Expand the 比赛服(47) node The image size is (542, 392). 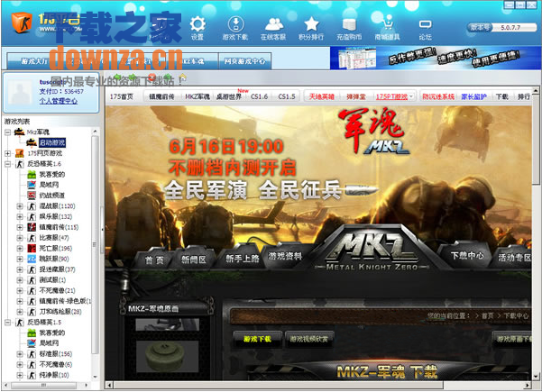20,238
